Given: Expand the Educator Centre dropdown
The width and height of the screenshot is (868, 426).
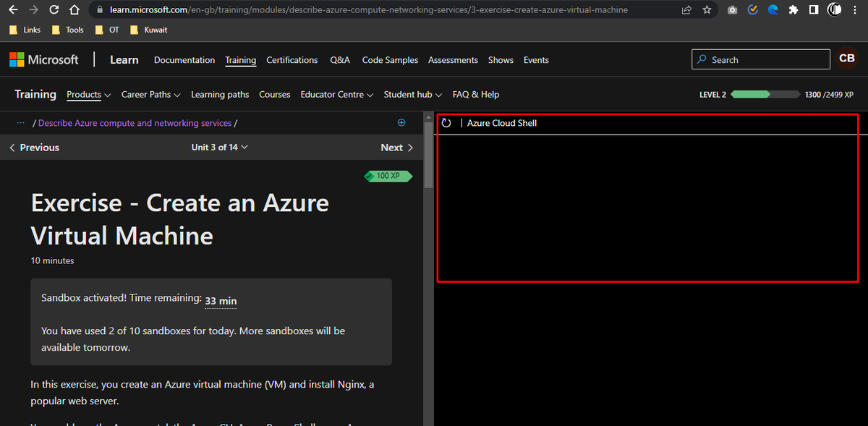Looking at the screenshot, I should click(336, 95).
